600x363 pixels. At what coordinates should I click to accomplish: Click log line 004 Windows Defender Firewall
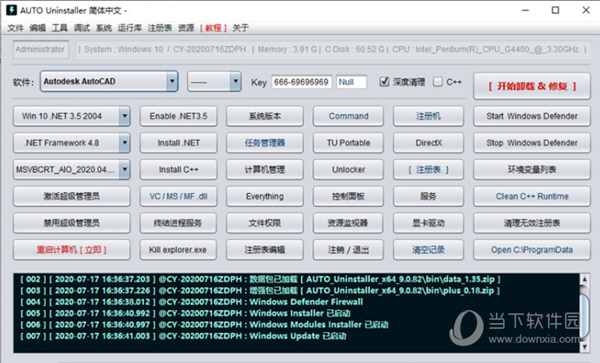pyautogui.click(x=192, y=302)
